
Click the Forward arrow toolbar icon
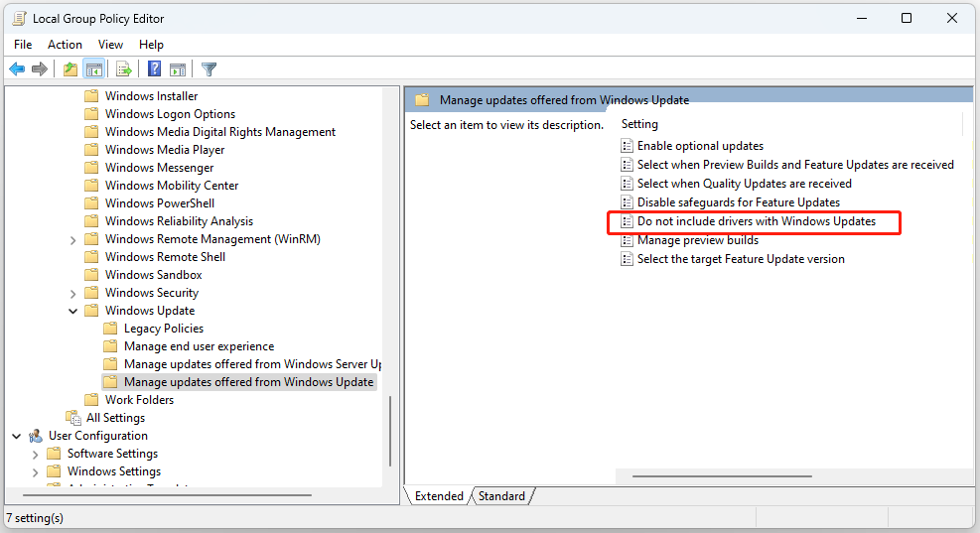coord(40,69)
